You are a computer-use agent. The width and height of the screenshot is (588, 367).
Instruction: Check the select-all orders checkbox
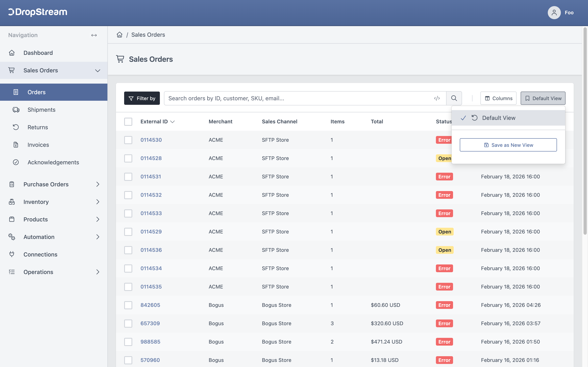click(x=128, y=122)
